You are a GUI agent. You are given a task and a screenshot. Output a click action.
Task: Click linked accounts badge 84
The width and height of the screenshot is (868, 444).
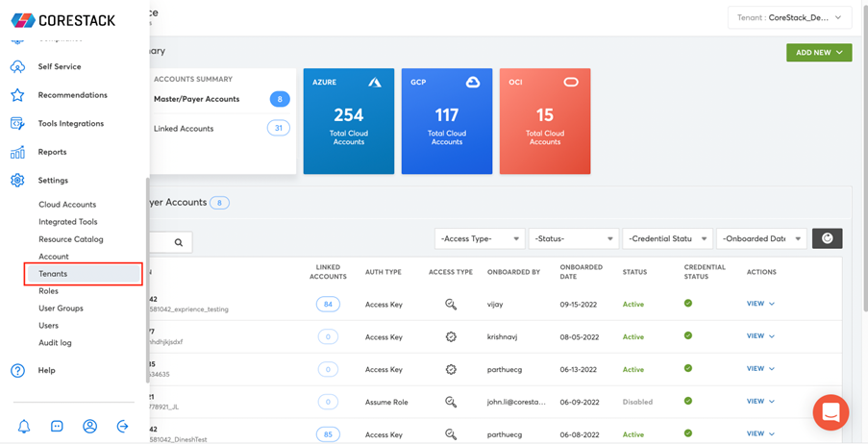(x=328, y=304)
